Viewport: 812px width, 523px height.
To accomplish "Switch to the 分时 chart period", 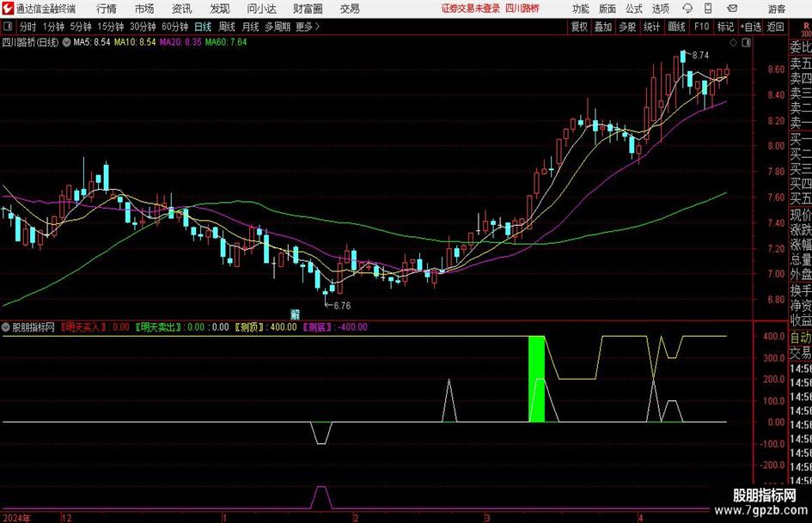I will pos(28,27).
